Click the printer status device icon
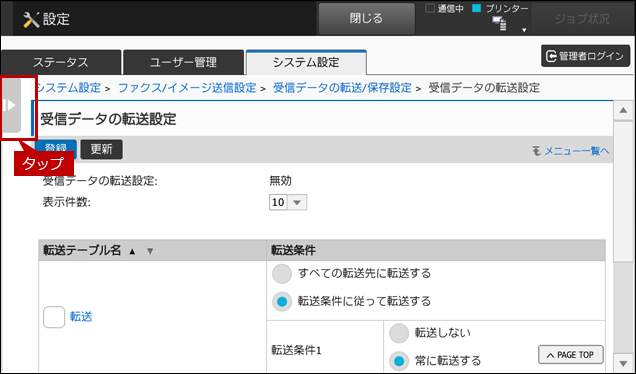 pyautogui.click(x=499, y=24)
